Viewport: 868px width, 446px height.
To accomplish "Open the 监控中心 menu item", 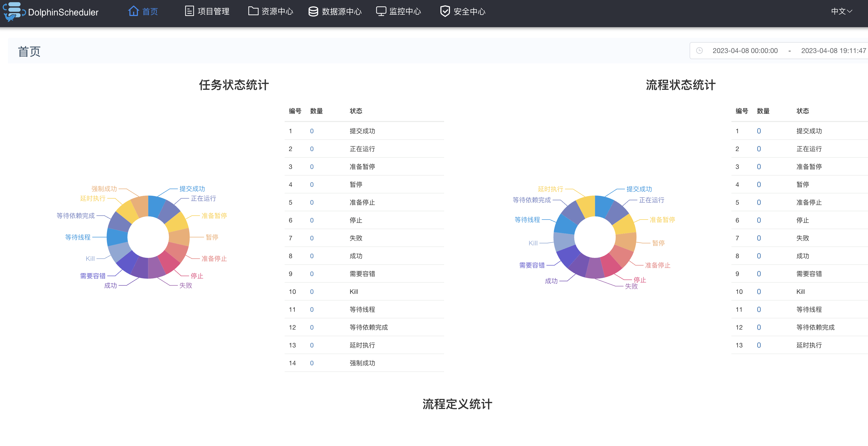I will click(405, 11).
